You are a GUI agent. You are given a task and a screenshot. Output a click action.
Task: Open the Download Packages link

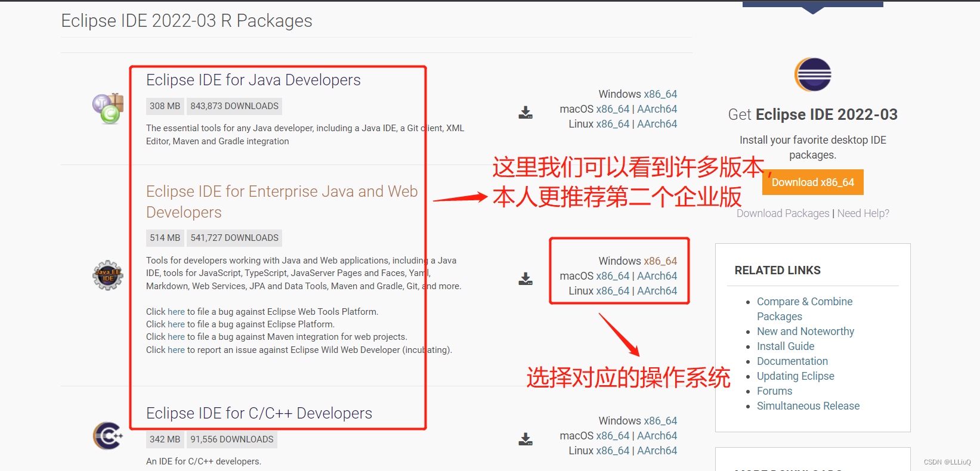click(x=783, y=213)
